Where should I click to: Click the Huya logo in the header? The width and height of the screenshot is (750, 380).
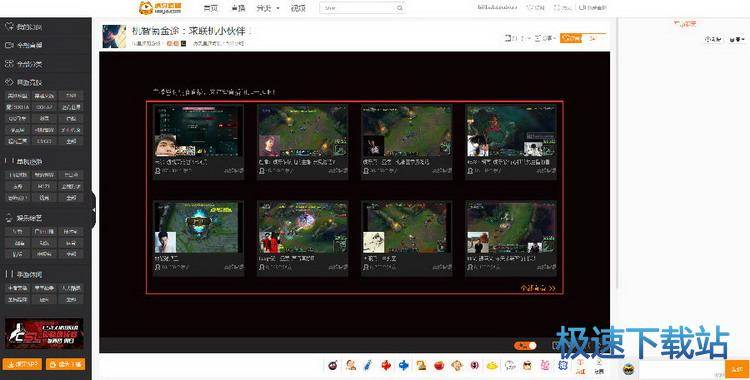[160, 8]
